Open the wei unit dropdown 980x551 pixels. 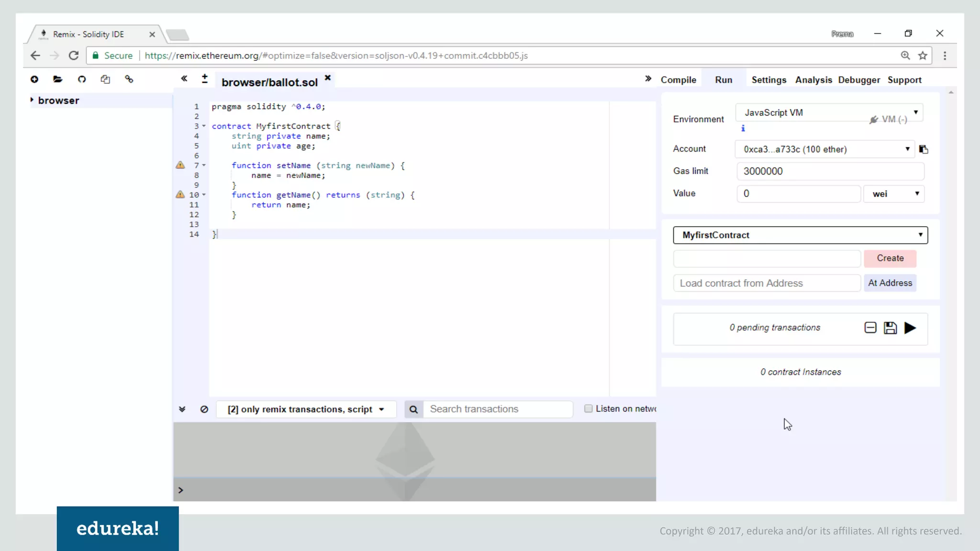pos(894,194)
